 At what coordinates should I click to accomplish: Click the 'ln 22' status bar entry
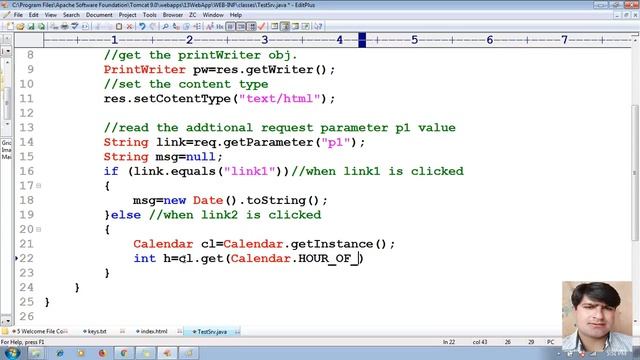[x=449, y=342]
